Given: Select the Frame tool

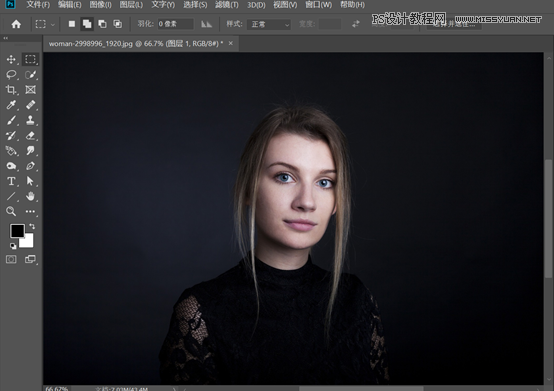Looking at the screenshot, I should (x=30, y=90).
